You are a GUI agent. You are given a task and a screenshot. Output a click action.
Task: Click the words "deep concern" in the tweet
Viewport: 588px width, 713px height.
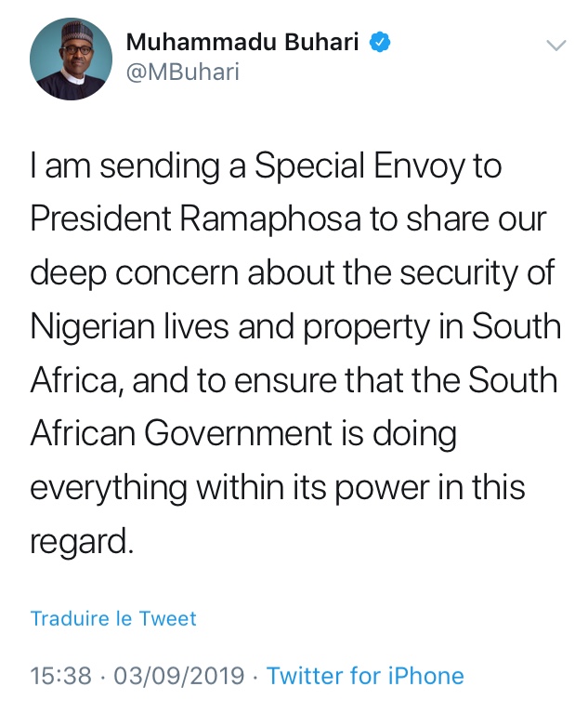click(x=149, y=274)
